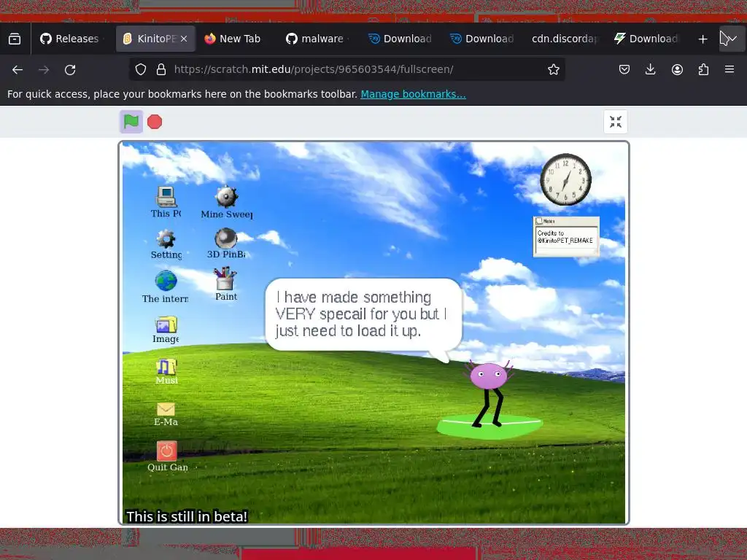This screenshot has height=560, width=747.
Task: Click the Quit Game power icon
Action: (167, 456)
